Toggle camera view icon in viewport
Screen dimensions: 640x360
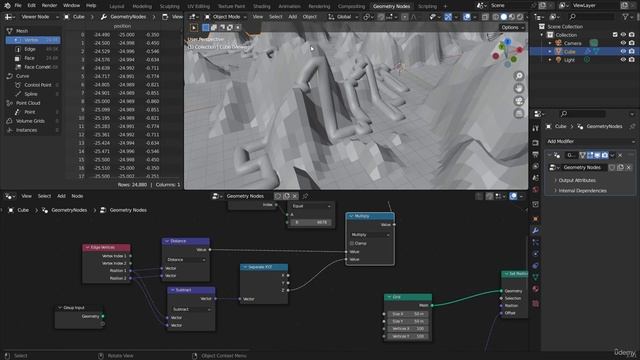tap(519, 101)
